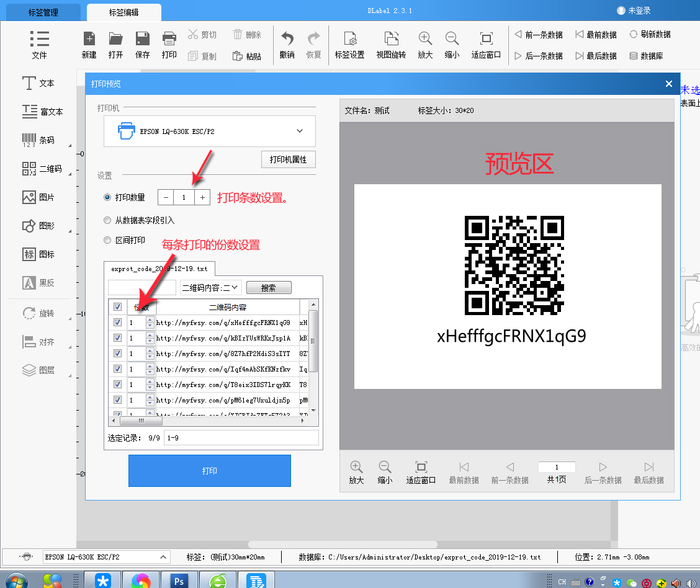Image resolution: width=700 pixels, height=588 pixels.
Task: Refresh data with 刷新数据
Action: click(650, 34)
